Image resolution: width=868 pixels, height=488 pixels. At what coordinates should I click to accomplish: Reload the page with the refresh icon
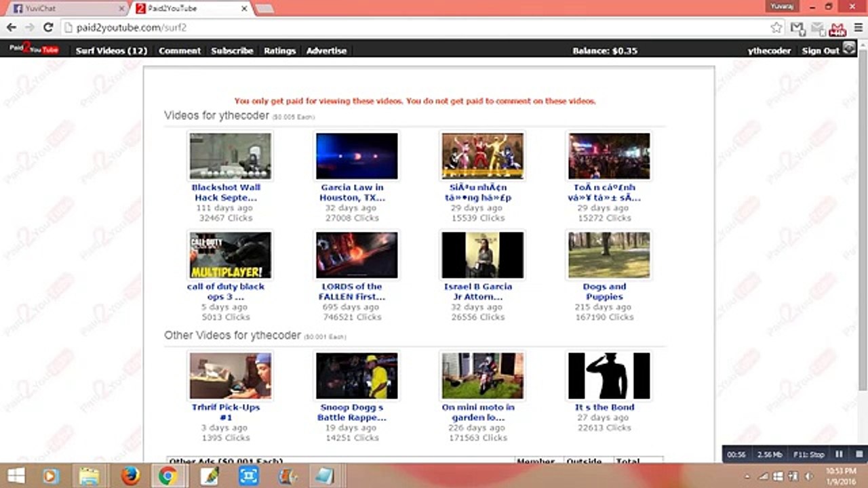(x=47, y=28)
